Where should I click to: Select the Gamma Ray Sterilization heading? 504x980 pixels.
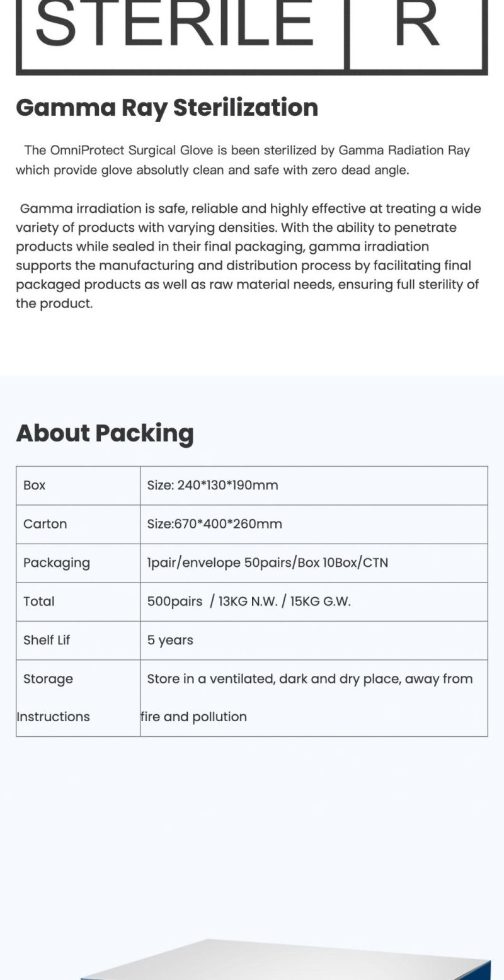(167, 108)
